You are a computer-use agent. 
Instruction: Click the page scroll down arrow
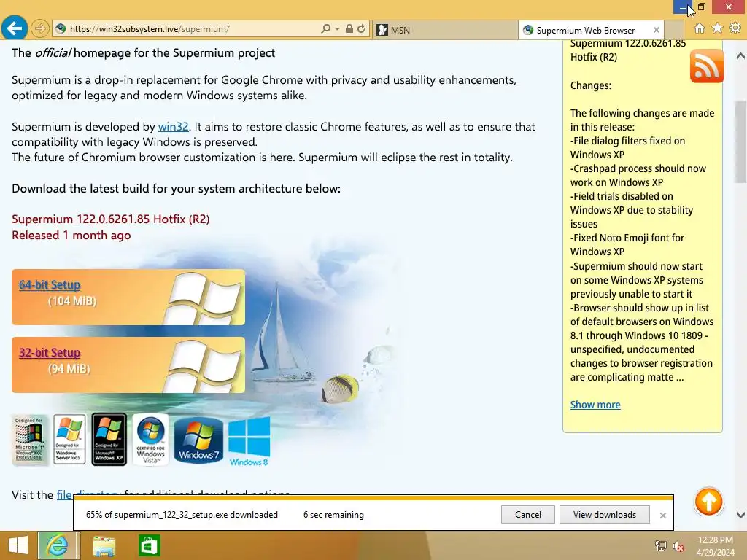740,515
